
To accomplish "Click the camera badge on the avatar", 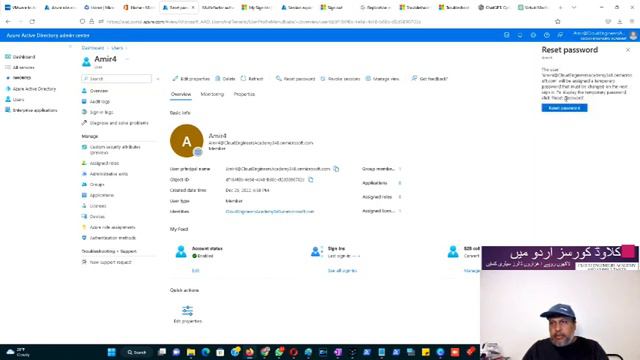I will 198,152.
